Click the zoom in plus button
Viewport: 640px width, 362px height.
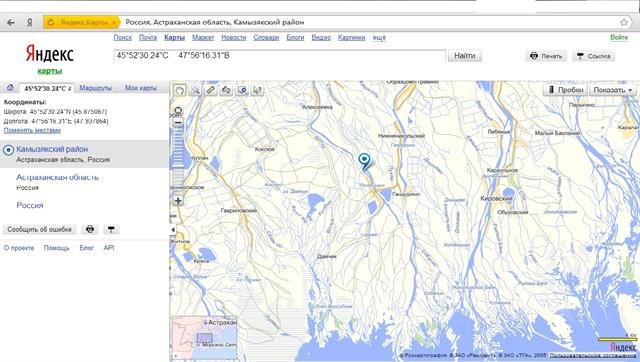[x=178, y=201]
